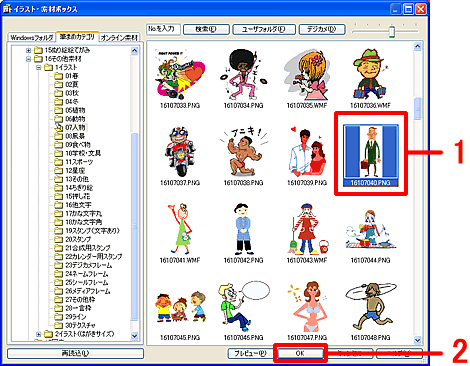Switch to the 筆まめカテゴリ tab
Viewport: 470px width, 366px height.
coord(77,36)
